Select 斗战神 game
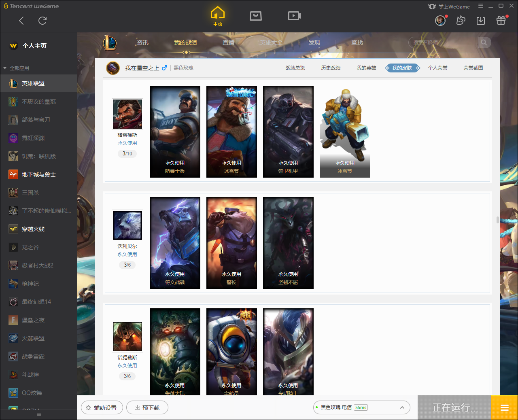 tap(38, 375)
